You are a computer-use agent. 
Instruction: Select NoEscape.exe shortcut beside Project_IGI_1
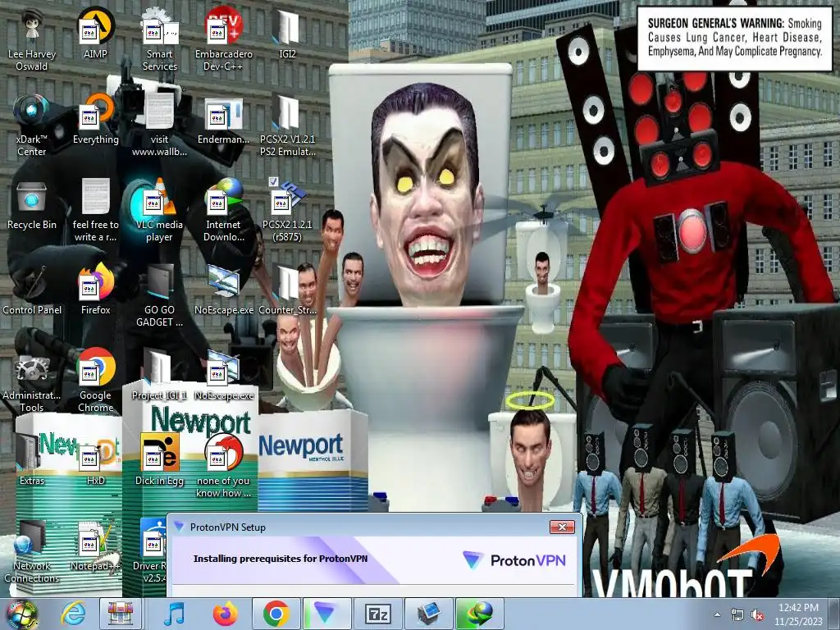[x=223, y=374]
